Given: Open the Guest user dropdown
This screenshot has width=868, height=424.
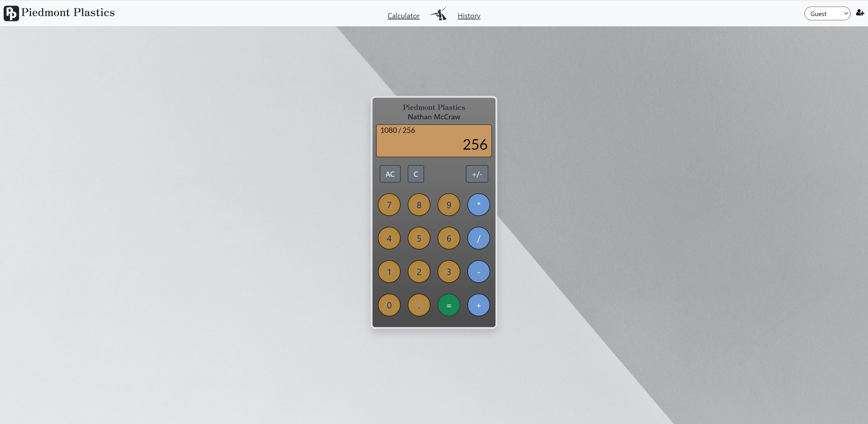Looking at the screenshot, I should 828,14.
